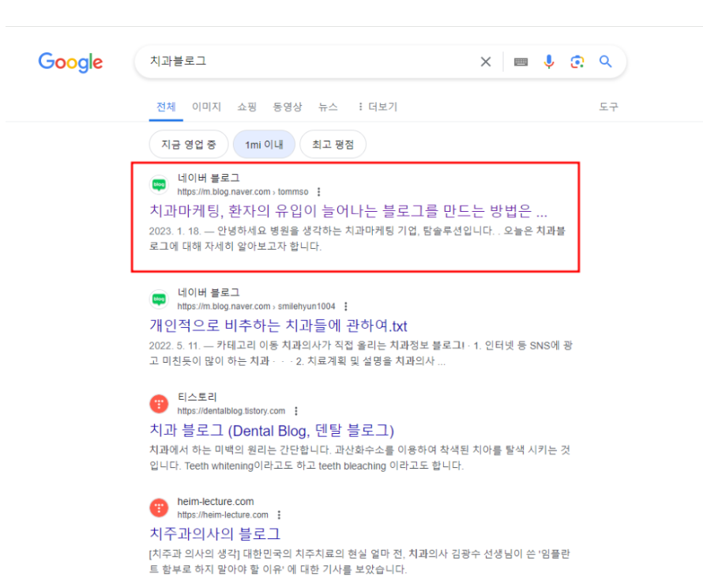Toggle the 1mi 이내 filter chip
703x588 pixels.
264,145
